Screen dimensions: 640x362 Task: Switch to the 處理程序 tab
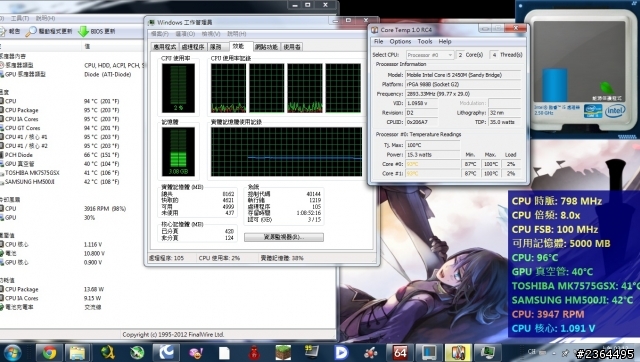click(x=193, y=47)
